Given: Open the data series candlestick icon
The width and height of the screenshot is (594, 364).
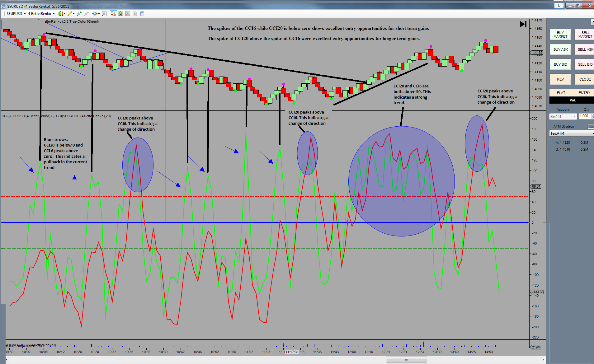Looking at the screenshot, I should tap(120, 14).
